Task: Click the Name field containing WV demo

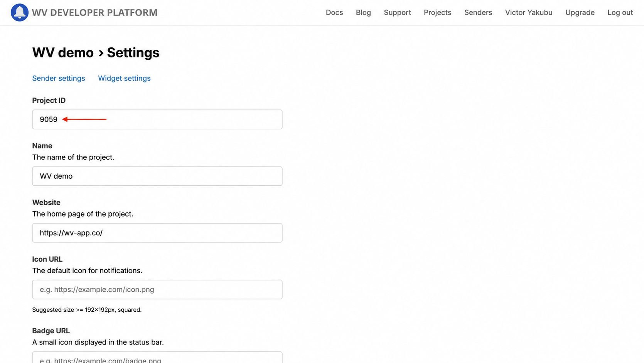Action: pyautogui.click(x=157, y=176)
